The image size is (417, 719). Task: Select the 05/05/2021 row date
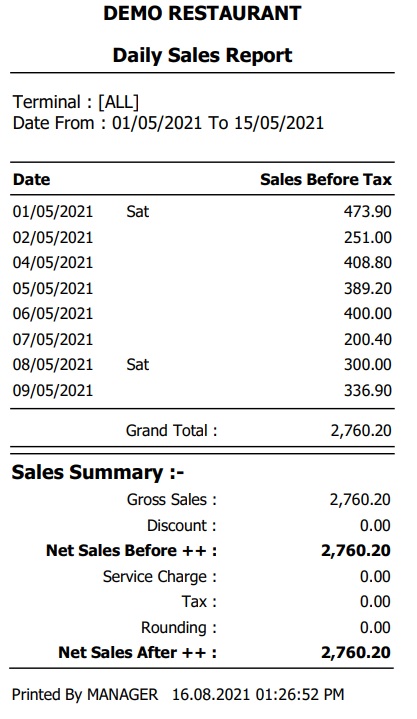coord(53,288)
